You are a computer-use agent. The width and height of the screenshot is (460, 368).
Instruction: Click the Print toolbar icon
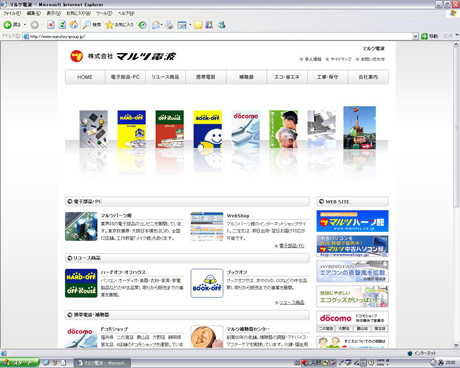[169, 25]
